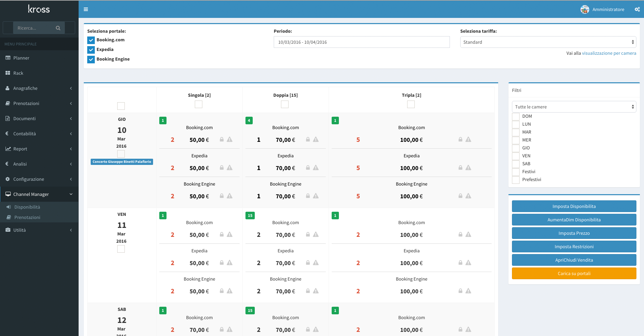Viewport: 644px width, 336px height.
Task: Expand the Contabilità submenu chevron
Action: click(x=71, y=134)
